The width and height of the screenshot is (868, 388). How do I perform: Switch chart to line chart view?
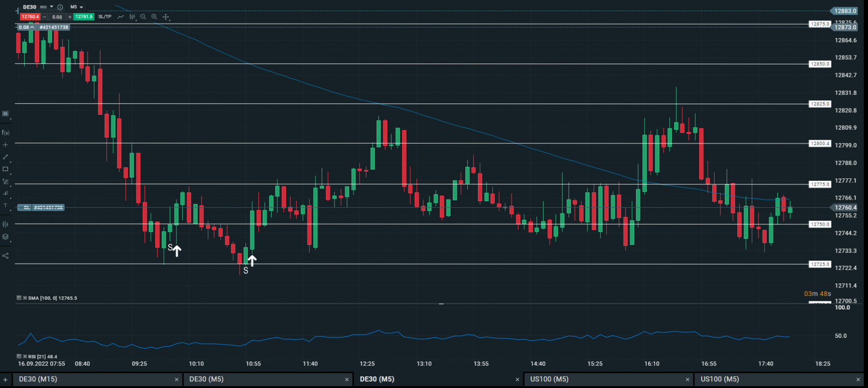(x=121, y=17)
